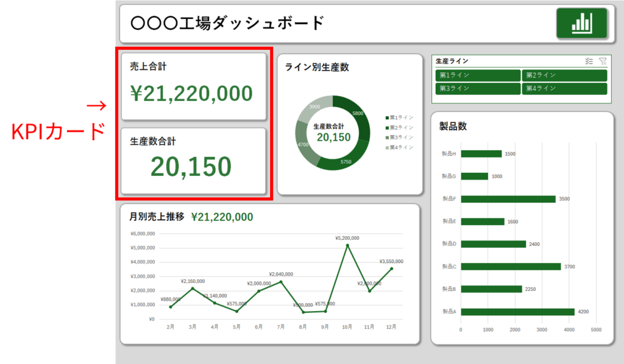Viewport: 624px width, 364px height.
Task: Click the 製品数 chart title
Action: [x=453, y=127]
